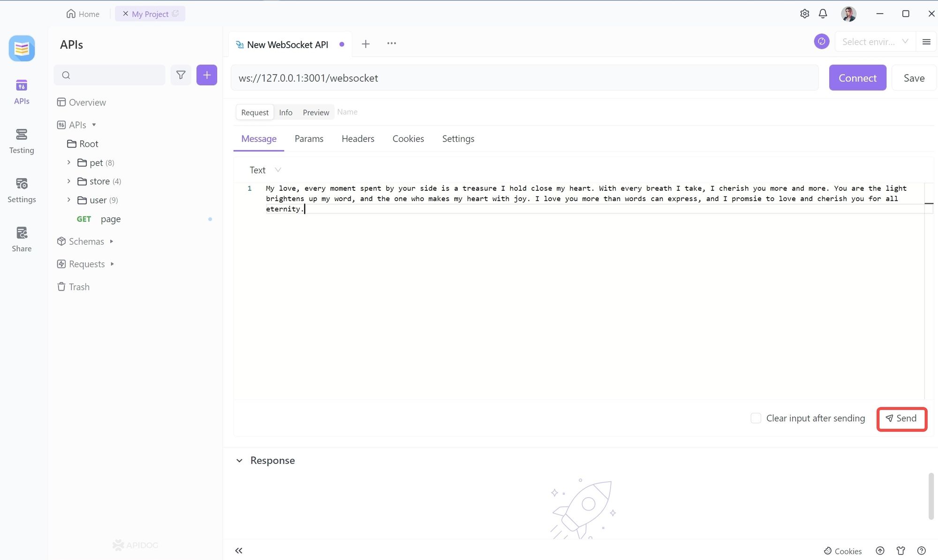
Task: Switch to the Info view
Action: pyautogui.click(x=286, y=112)
